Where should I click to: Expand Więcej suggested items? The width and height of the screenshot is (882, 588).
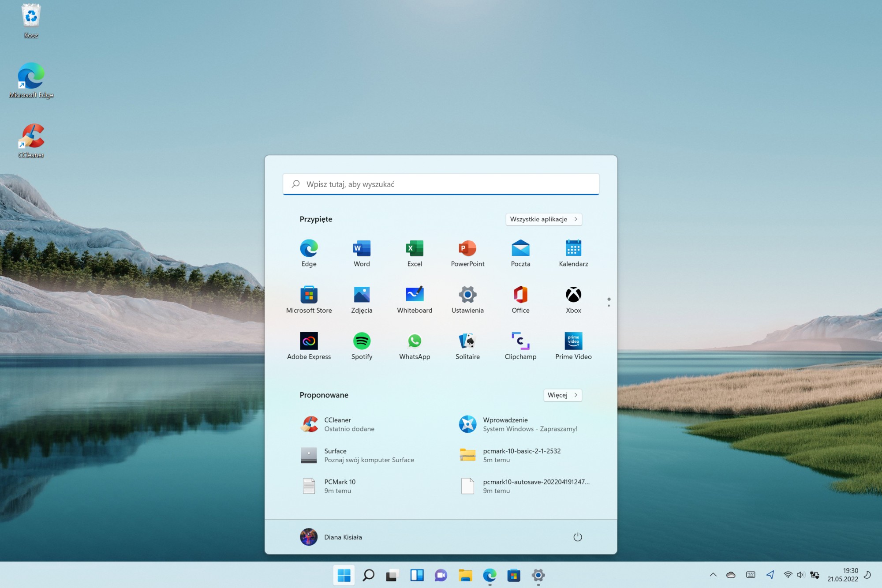[562, 395]
